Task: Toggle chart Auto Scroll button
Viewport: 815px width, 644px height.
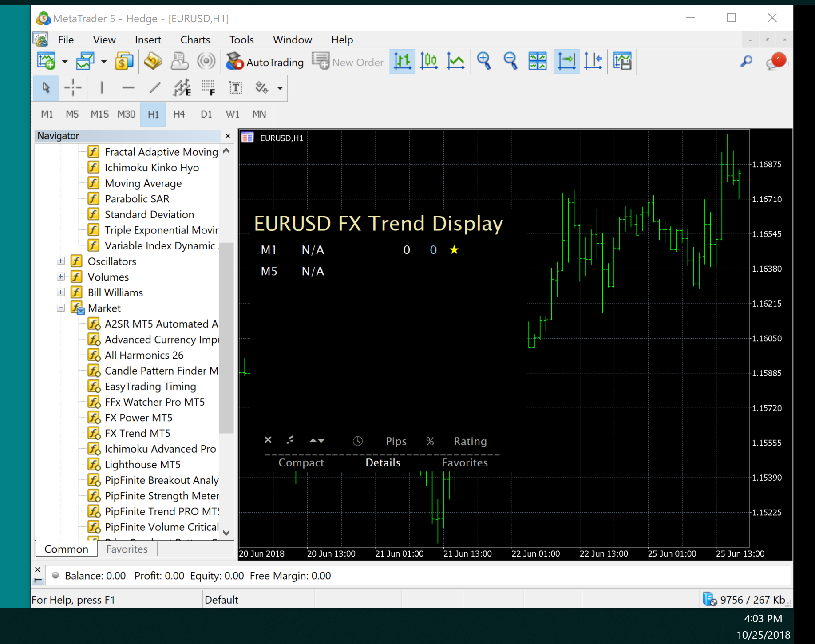Action: click(x=566, y=61)
